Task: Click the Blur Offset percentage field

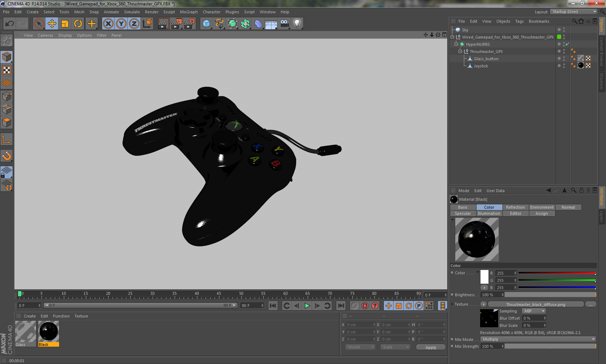Action: (534, 318)
